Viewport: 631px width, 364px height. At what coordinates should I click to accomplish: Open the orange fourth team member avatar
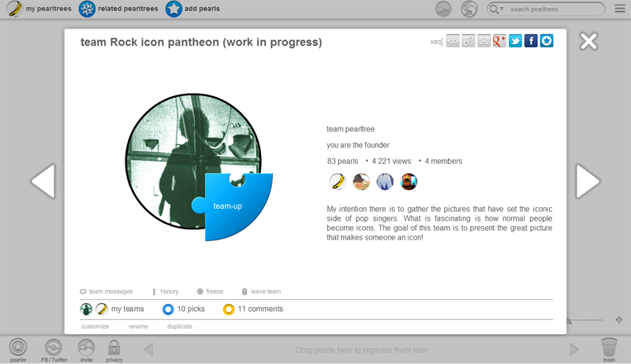click(x=409, y=181)
